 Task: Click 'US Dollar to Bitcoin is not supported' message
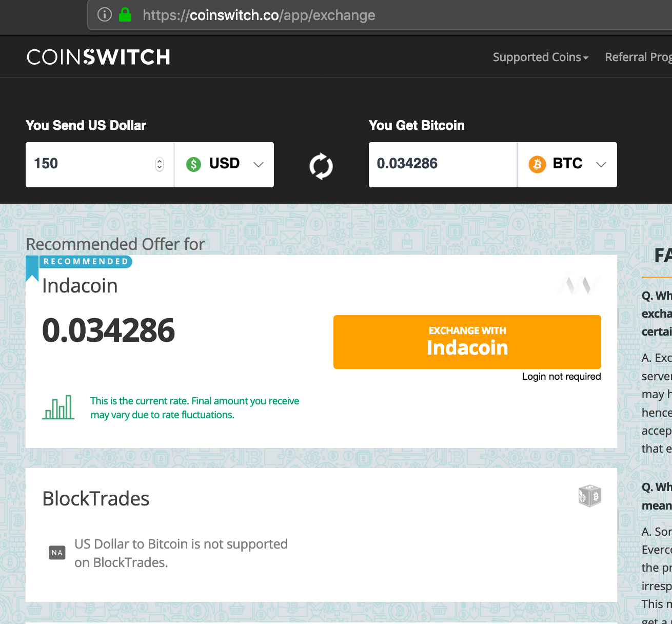pos(181,553)
